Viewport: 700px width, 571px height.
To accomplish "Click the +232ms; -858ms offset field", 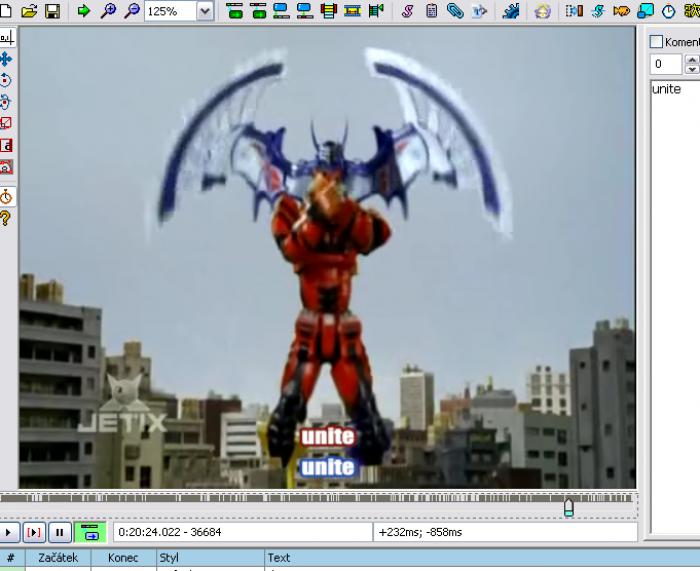I will click(x=505, y=532).
